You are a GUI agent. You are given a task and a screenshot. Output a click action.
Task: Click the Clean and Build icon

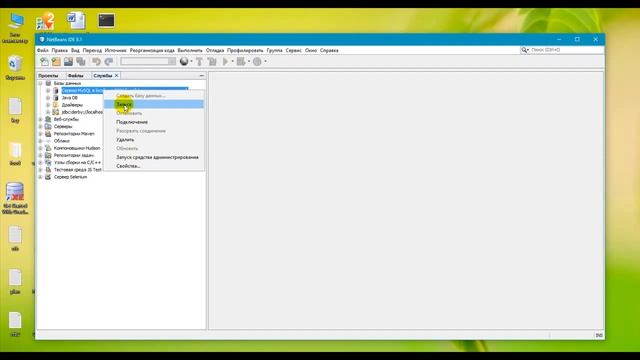(212, 62)
